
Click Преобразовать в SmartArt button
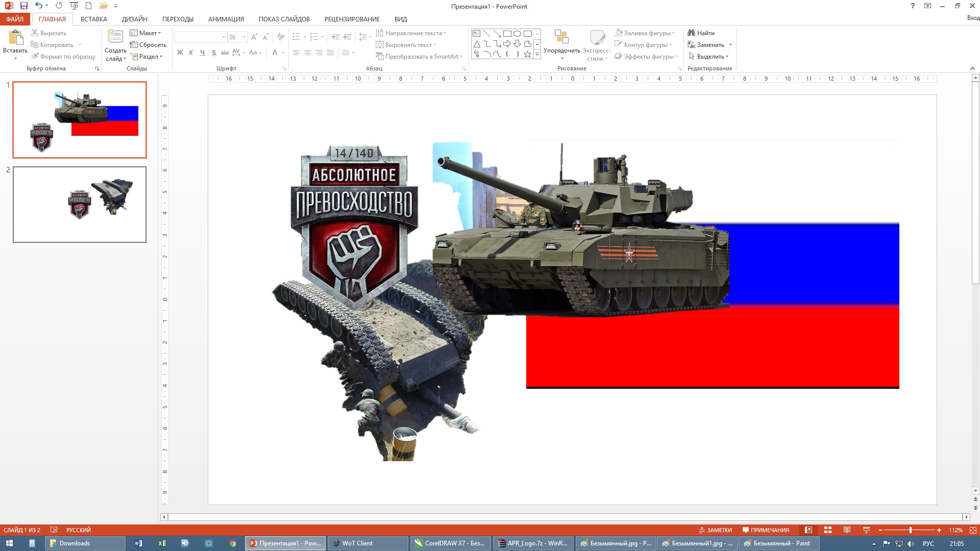[419, 57]
